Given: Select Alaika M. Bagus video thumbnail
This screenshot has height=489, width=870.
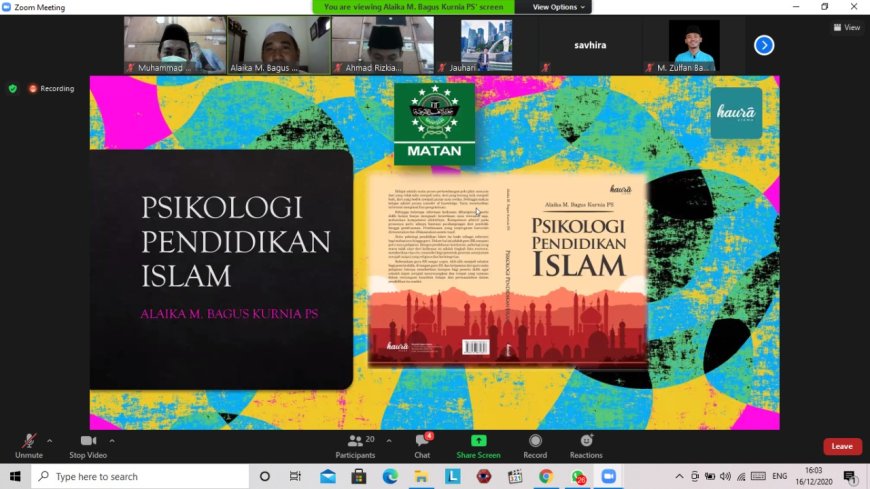Looking at the screenshot, I should tap(279, 45).
